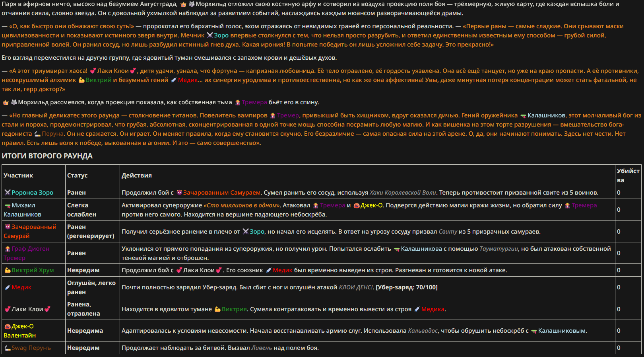Viewport: 644px width, 357px height.
Task: Click the syringe icon before Медик in the triumvirate paragraph
Action: (x=174, y=80)
